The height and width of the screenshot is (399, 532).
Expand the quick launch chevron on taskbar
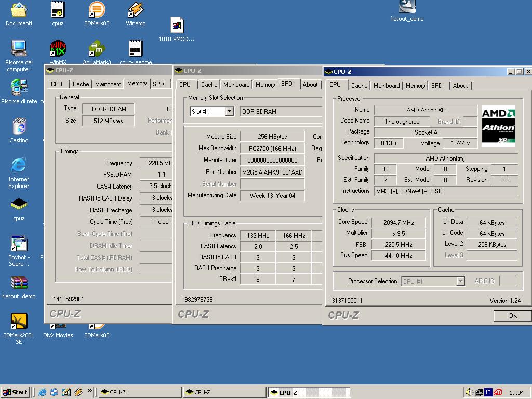tap(89, 391)
